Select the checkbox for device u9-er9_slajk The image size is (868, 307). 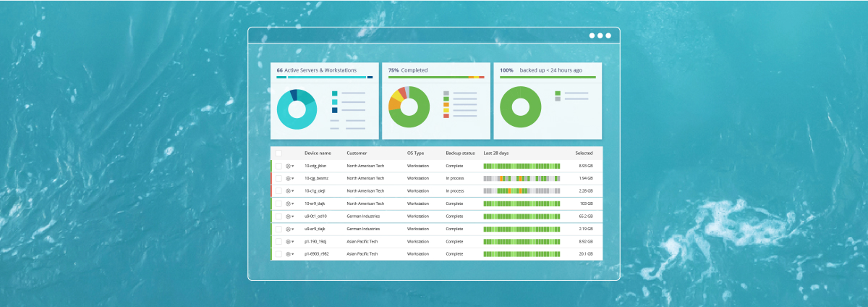(278, 229)
